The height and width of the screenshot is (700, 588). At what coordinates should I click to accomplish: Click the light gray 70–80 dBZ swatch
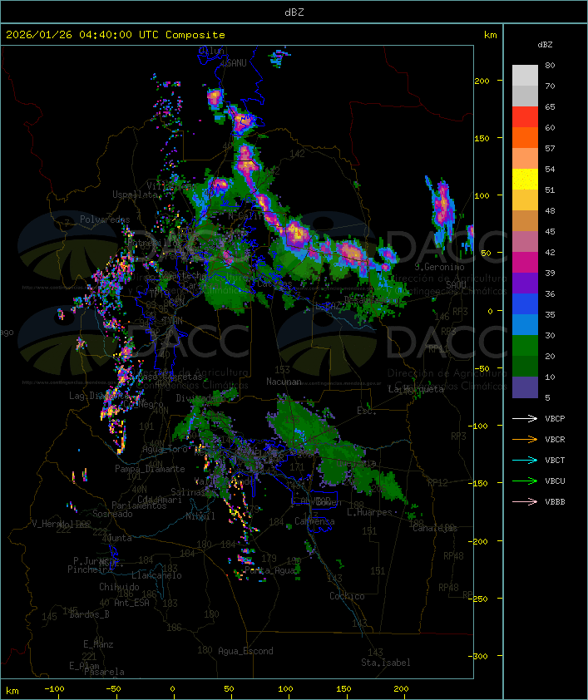[x=525, y=76]
